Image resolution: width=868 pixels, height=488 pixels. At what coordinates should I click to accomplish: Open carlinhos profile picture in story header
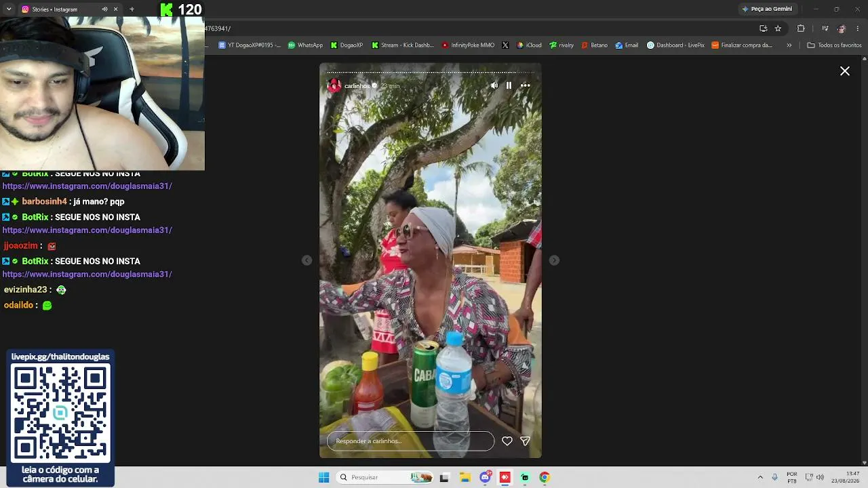(334, 85)
